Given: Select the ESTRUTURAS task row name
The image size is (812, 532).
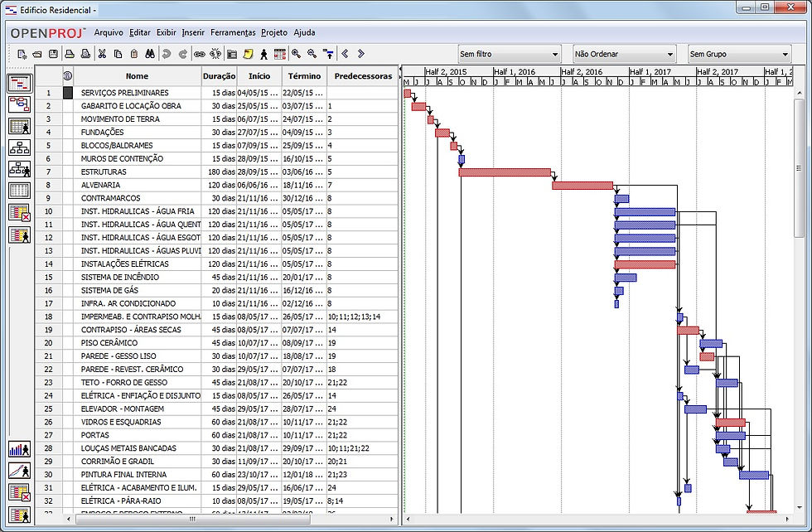Looking at the screenshot, I should 104,172.
